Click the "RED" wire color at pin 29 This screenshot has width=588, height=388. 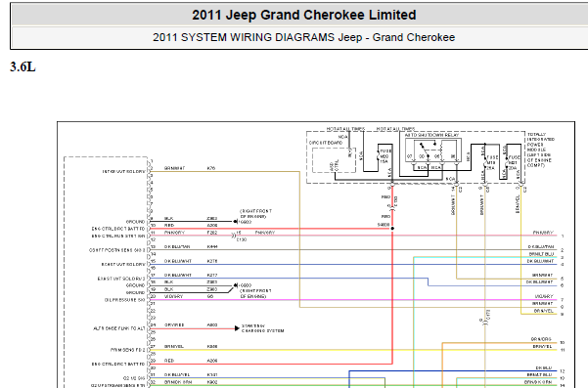169,361
